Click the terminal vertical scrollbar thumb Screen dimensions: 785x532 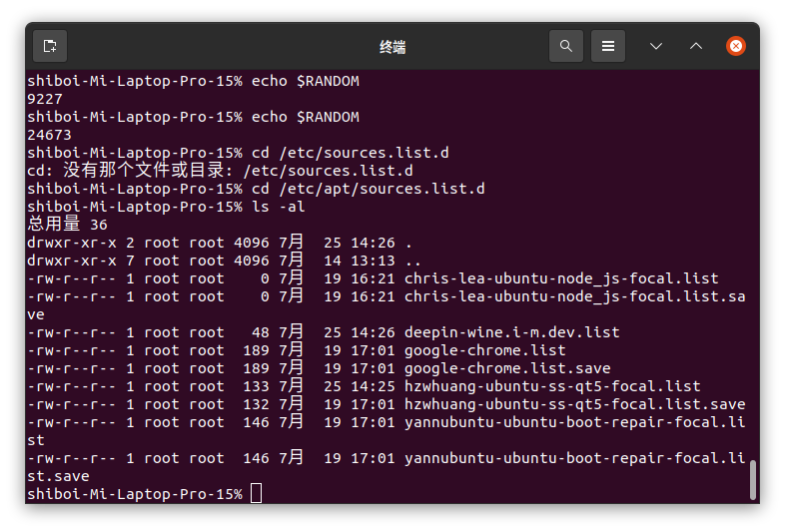click(x=752, y=479)
